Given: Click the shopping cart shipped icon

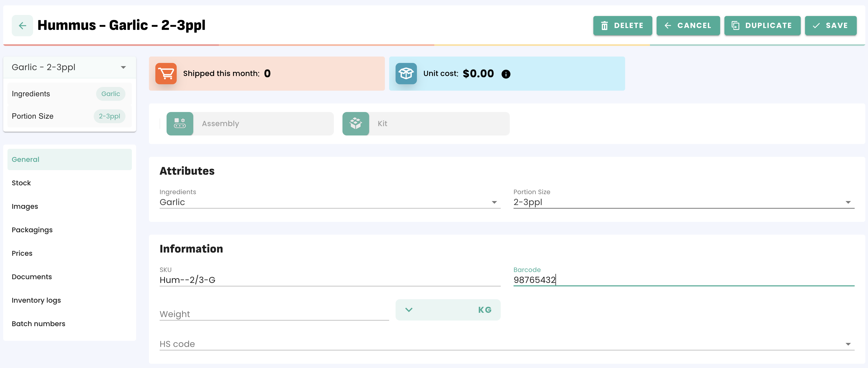Looking at the screenshot, I should (166, 73).
